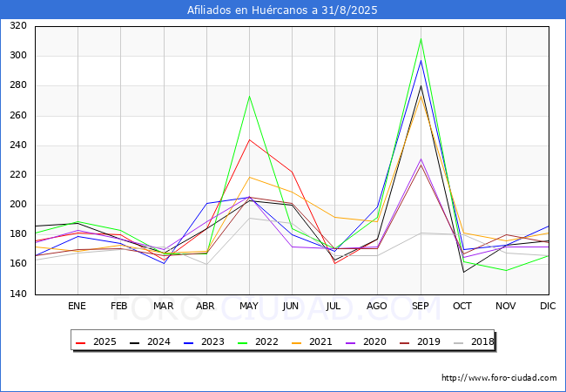
Task: Click the green 2022 legend color marker
Action: 243,342
